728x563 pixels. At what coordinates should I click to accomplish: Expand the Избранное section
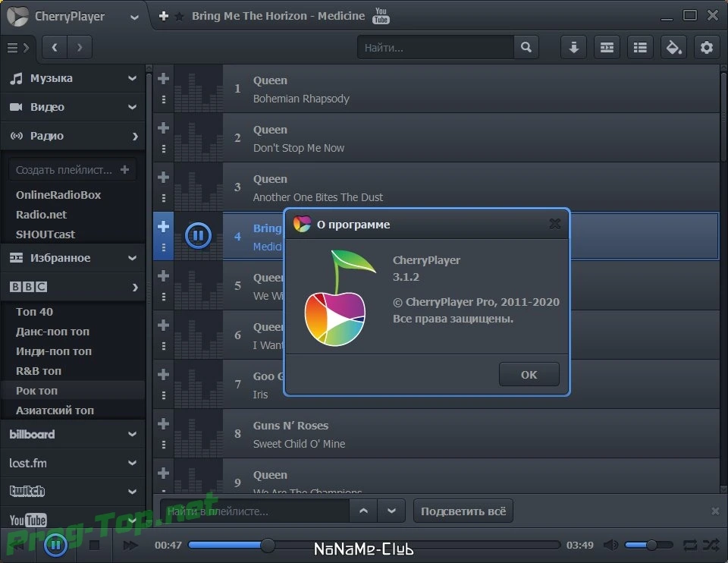[x=132, y=258]
